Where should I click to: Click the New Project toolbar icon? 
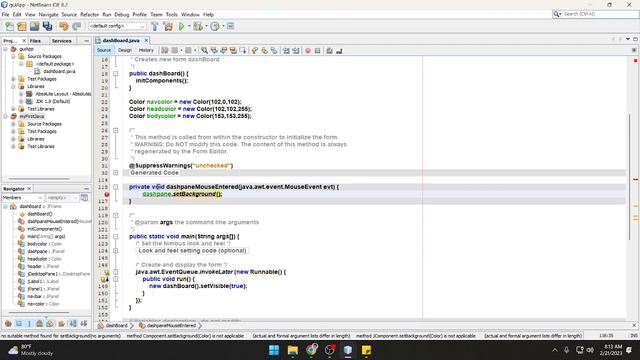(x=22, y=26)
